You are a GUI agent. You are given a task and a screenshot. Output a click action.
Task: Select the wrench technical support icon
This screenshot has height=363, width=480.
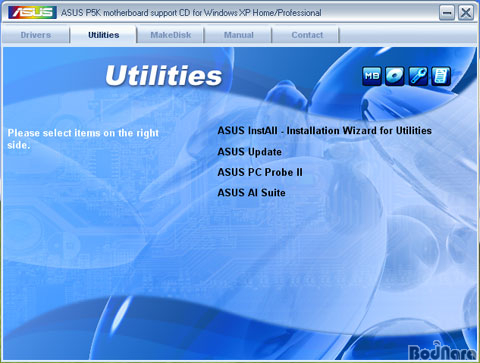pyautogui.click(x=418, y=76)
